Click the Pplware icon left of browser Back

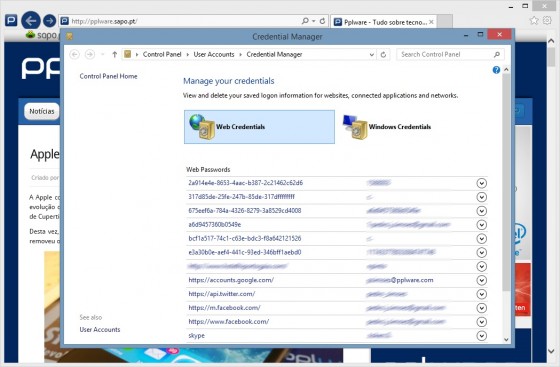11,20
